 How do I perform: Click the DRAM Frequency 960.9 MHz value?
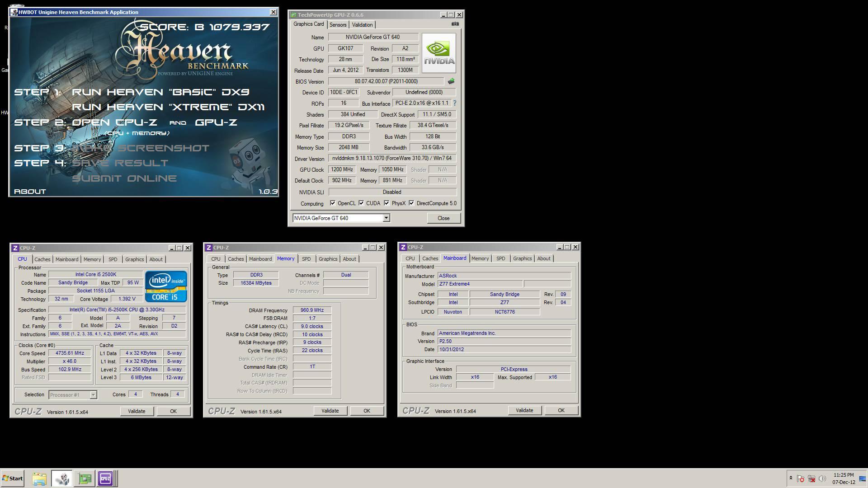click(312, 310)
